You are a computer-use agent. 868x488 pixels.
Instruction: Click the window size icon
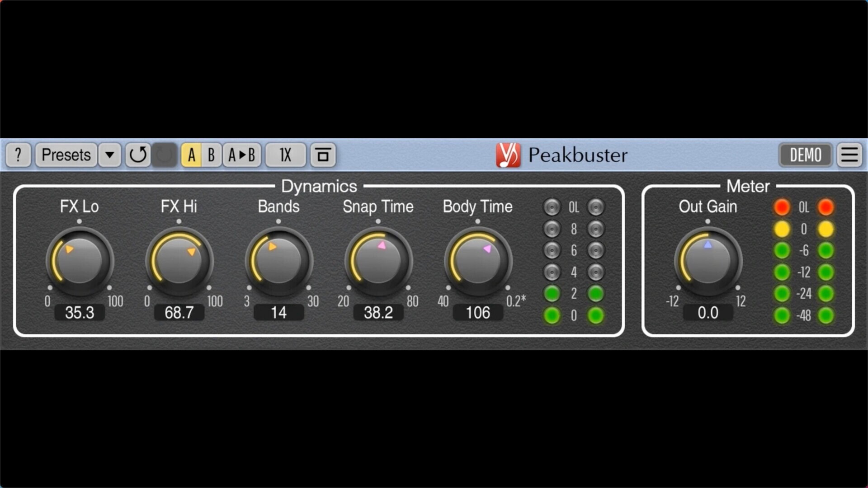323,155
